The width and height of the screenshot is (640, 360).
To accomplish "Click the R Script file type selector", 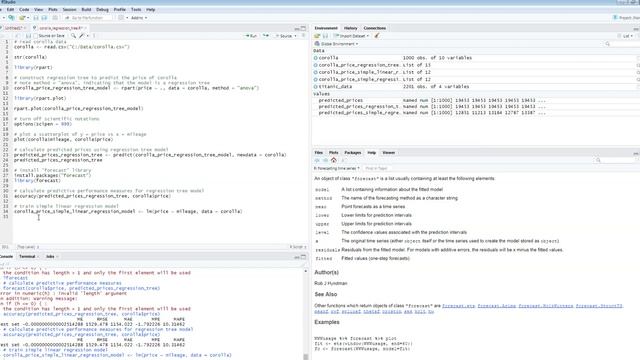I will click(298, 247).
